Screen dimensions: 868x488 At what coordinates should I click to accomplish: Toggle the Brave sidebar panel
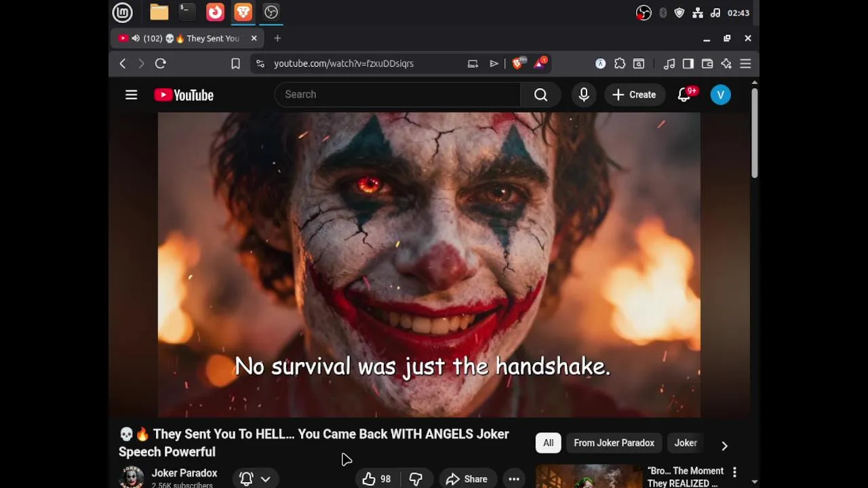click(x=688, y=64)
